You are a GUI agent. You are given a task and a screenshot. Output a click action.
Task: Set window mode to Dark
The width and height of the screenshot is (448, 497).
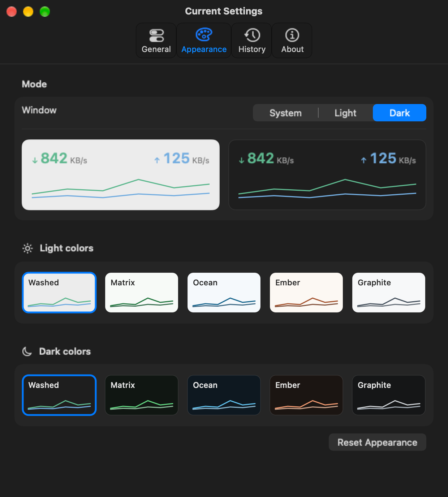400,113
